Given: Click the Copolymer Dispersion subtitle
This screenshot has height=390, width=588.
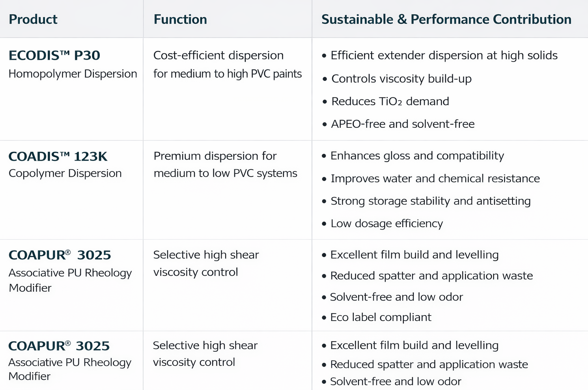Looking at the screenshot, I should coord(65,173).
